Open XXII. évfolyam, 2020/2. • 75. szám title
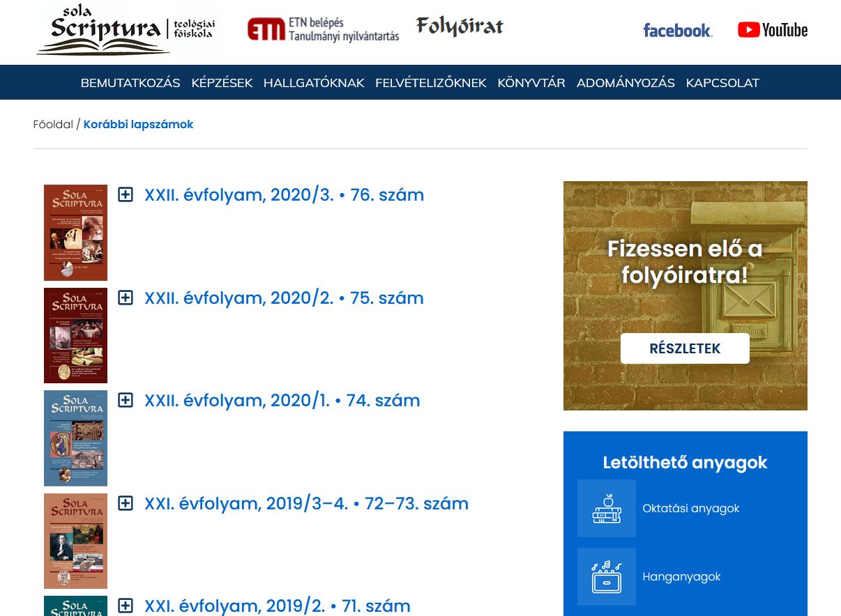The height and width of the screenshot is (616, 841). (x=284, y=298)
